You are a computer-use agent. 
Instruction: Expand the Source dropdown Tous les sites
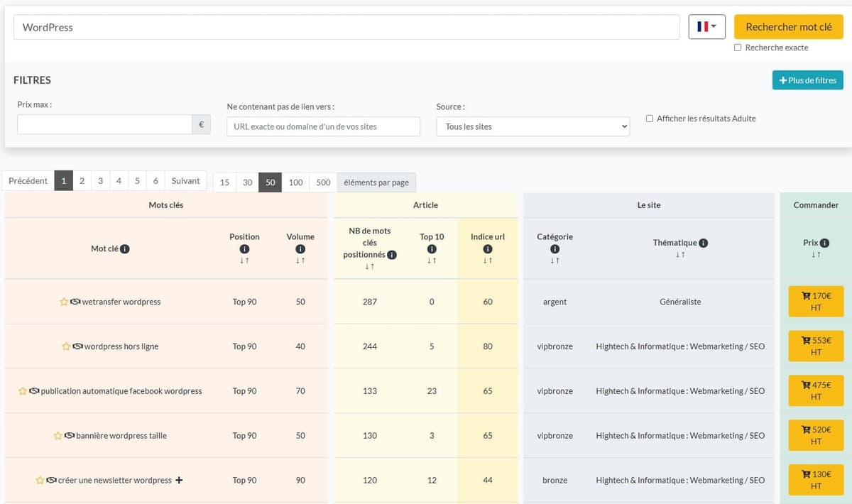pos(532,126)
